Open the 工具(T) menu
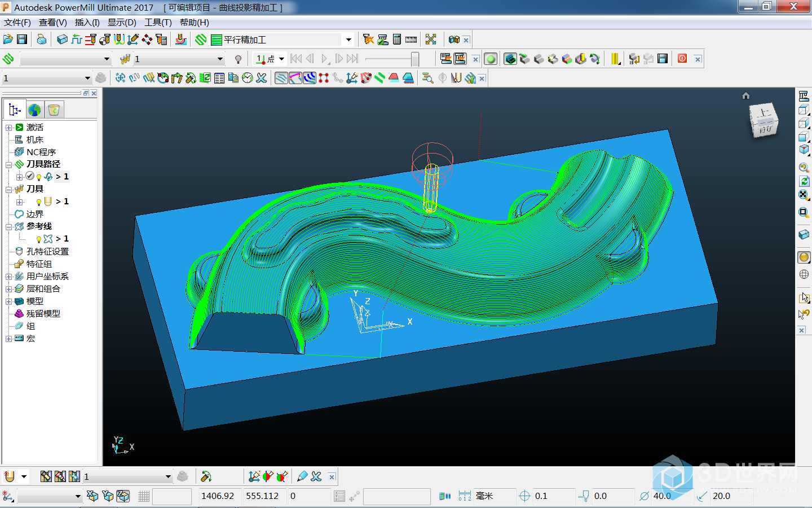This screenshot has height=508, width=812. click(158, 23)
